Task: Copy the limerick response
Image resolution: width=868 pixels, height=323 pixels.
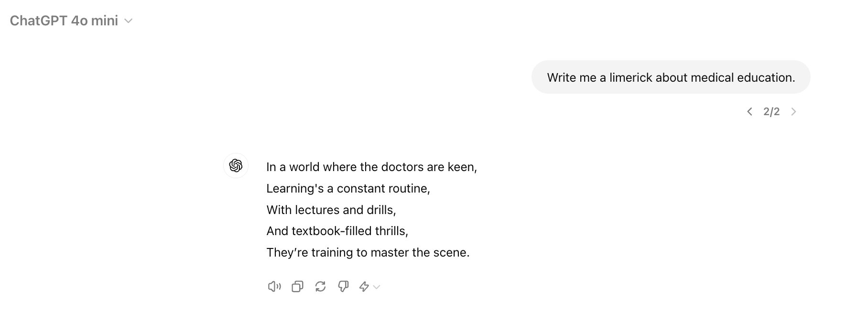Action: click(297, 287)
